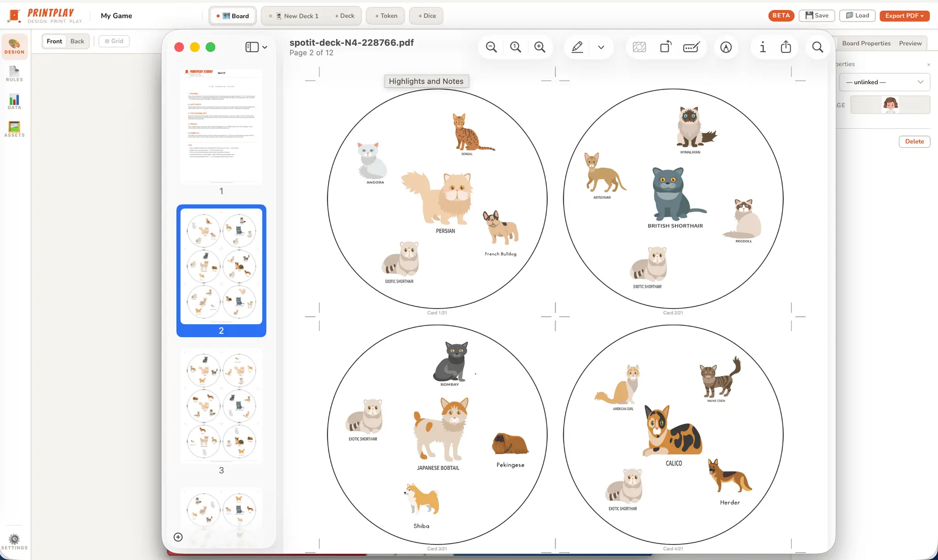Click the add page plus icon in sidebar
Screen dimensions: 938x560
click(x=178, y=537)
